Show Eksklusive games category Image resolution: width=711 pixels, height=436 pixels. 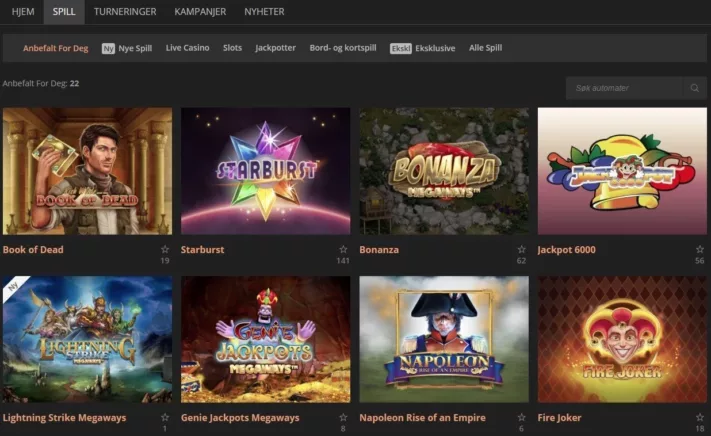[435, 48]
